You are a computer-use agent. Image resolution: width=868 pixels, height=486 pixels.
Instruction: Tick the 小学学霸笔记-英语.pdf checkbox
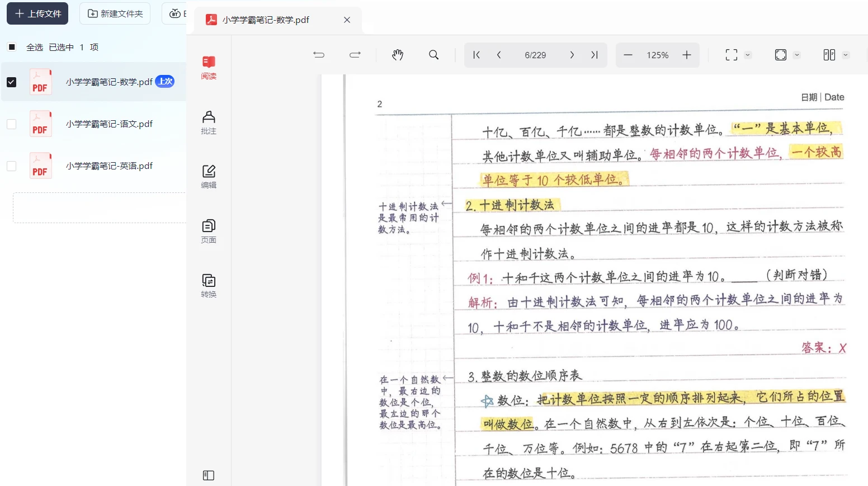pos(11,166)
